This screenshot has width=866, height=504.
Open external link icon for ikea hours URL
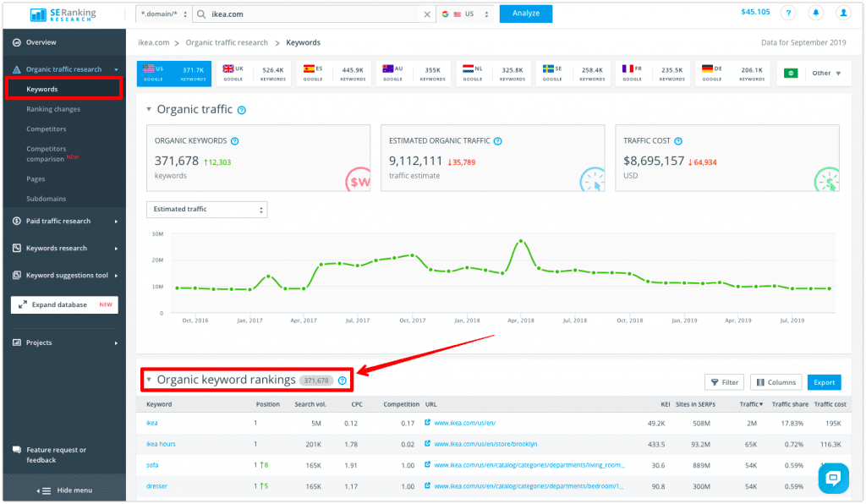click(x=427, y=444)
